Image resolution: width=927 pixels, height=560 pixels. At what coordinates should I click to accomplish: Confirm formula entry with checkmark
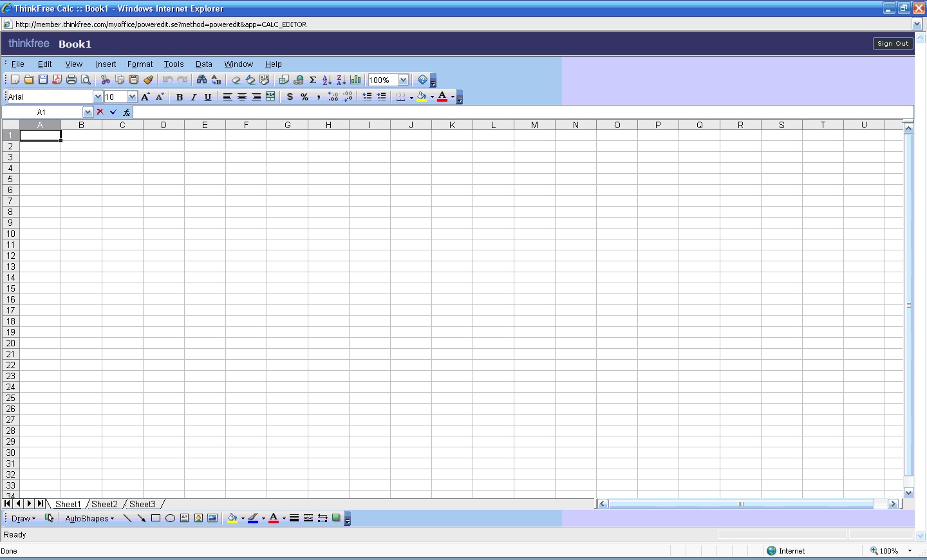pos(113,112)
